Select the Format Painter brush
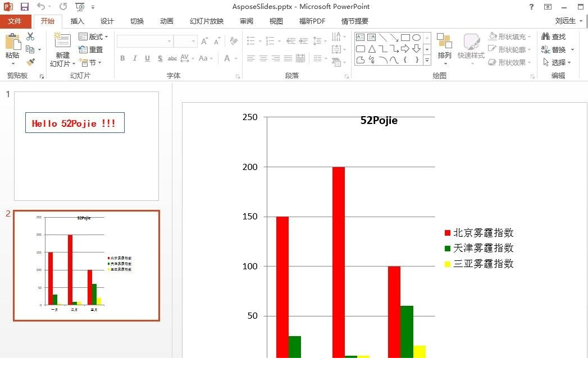This screenshot has width=588, height=372. pos(30,61)
